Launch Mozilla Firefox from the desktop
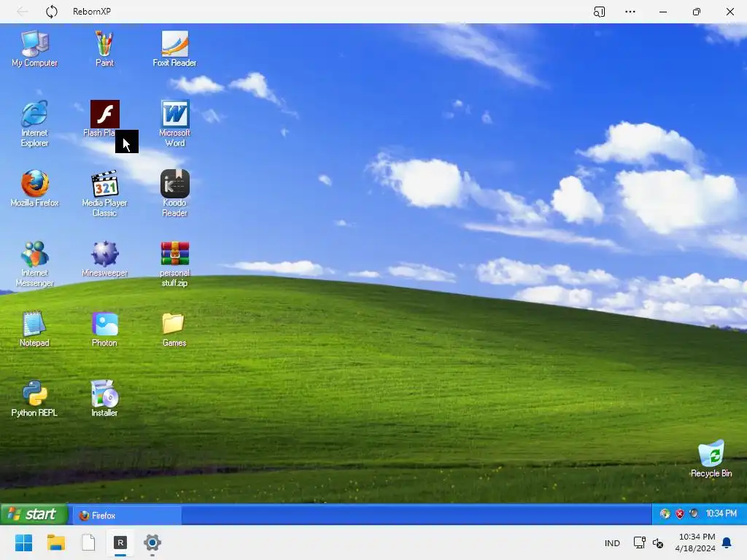747x560 pixels. point(35,189)
